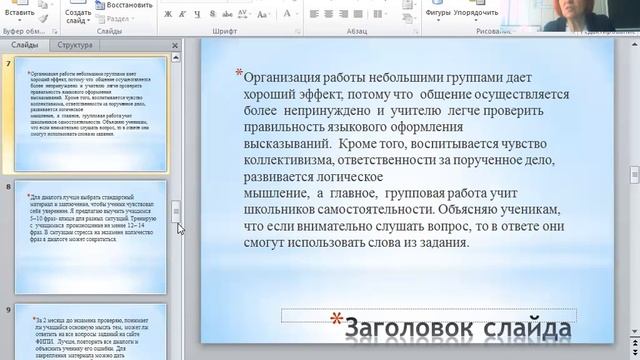Open Буфер обмена dialog launcher

pyautogui.click(x=55, y=31)
